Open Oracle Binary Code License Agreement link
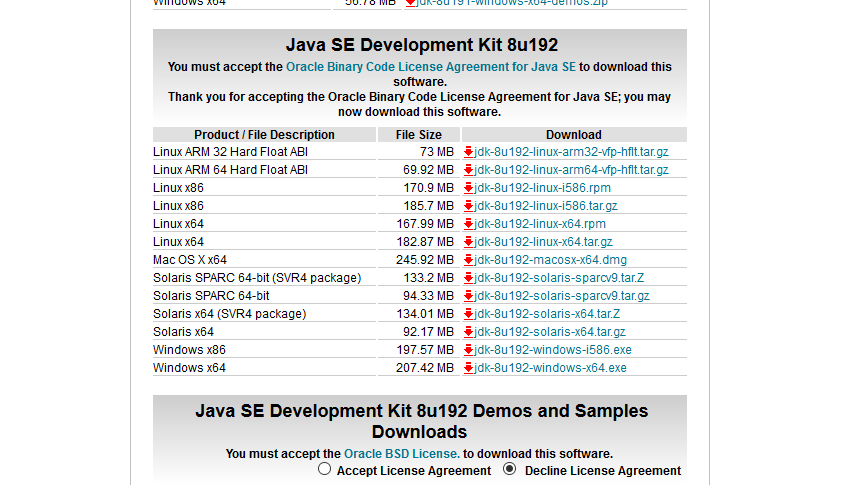Image resolution: width=849 pixels, height=485 pixels. tap(430, 67)
